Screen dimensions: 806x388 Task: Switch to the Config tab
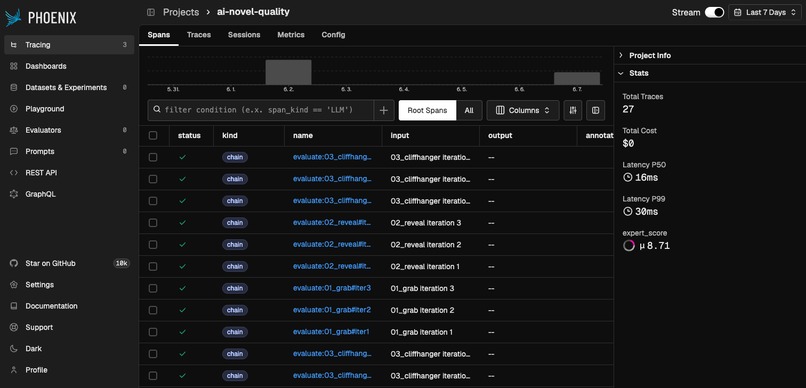(x=334, y=35)
